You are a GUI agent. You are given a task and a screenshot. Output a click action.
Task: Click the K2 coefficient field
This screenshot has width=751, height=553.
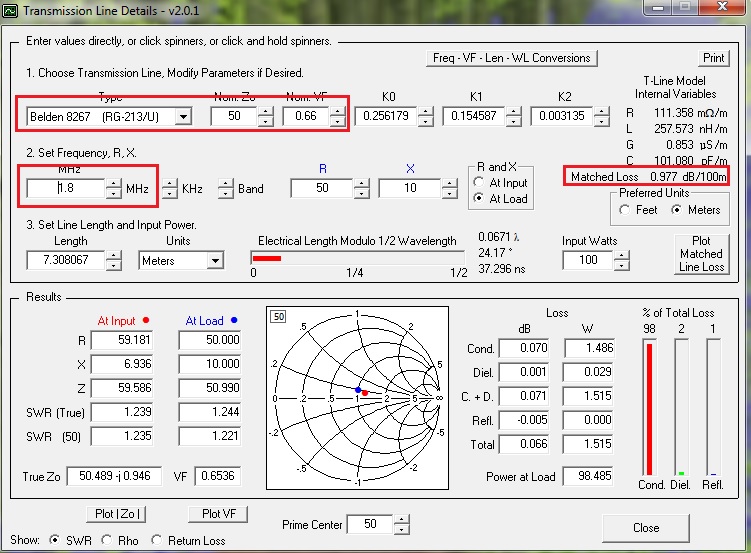pos(562,116)
